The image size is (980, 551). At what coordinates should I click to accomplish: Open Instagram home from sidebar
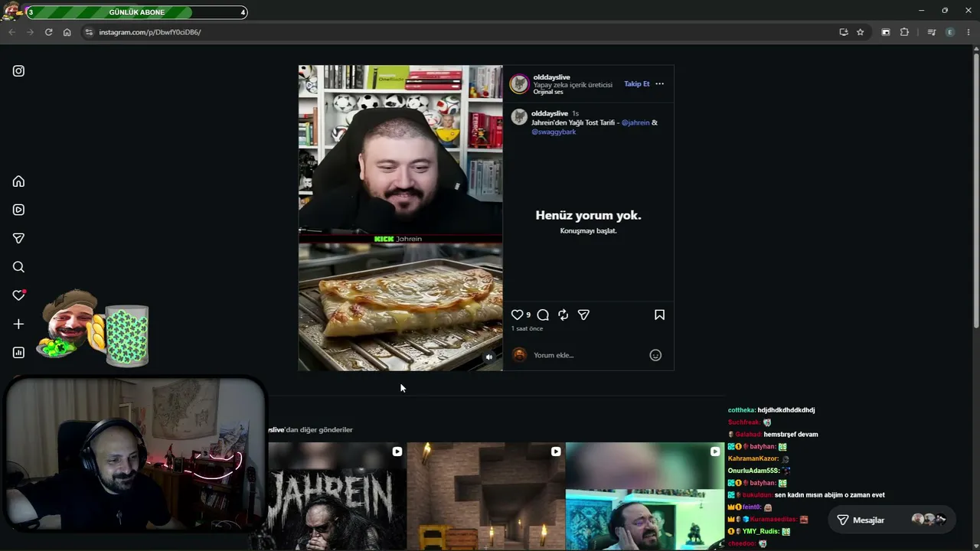click(x=18, y=181)
